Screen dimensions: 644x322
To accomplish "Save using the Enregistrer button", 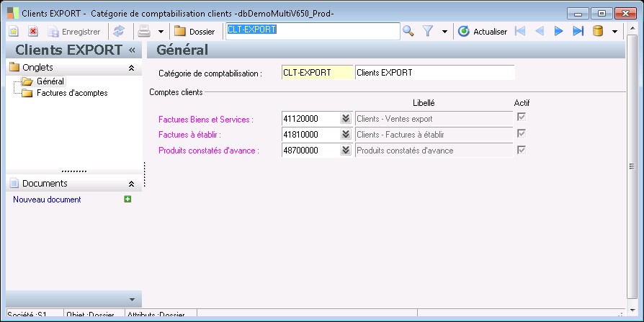I will [x=74, y=31].
